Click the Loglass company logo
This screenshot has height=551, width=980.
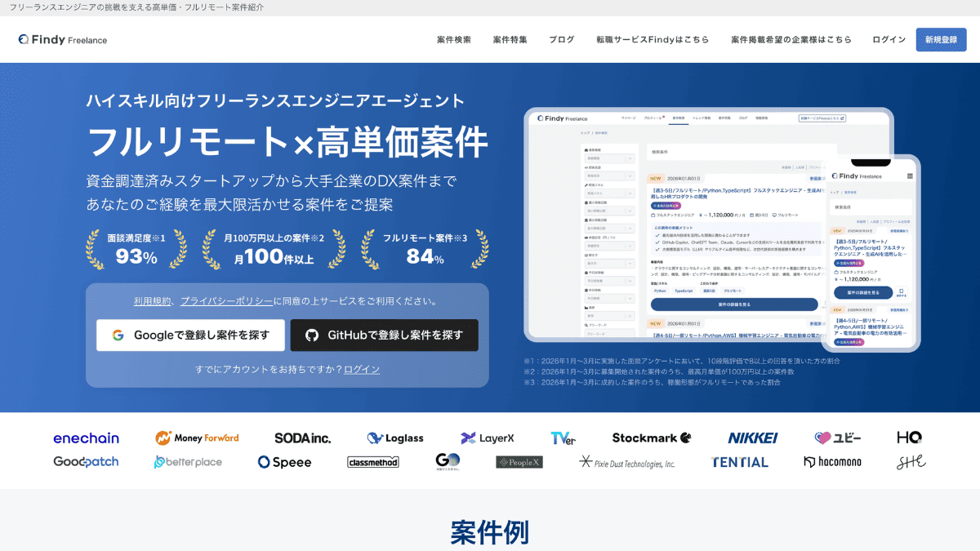pyautogui.click(x=395, y=438)
